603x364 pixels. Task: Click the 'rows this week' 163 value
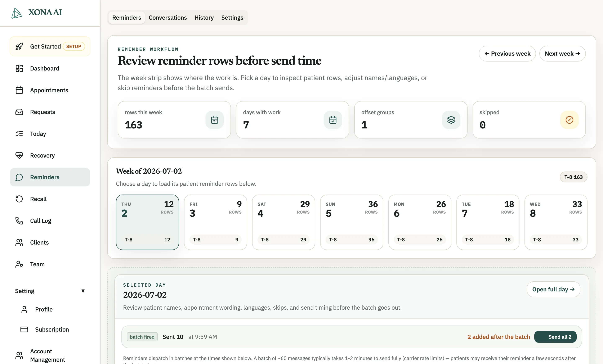pyautogui.click(x=133, y=125)
